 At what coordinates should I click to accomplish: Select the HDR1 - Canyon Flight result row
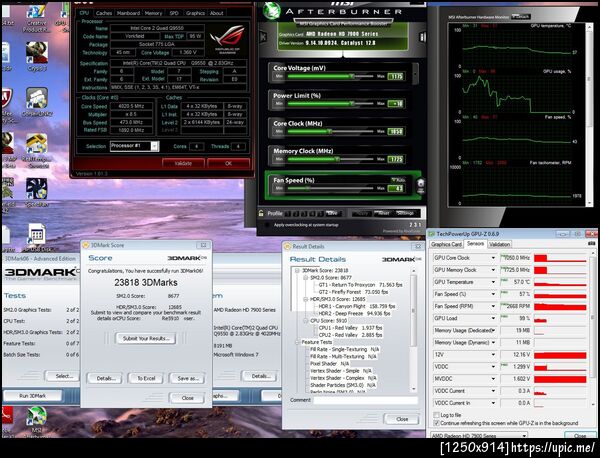[x=357, y=306]
